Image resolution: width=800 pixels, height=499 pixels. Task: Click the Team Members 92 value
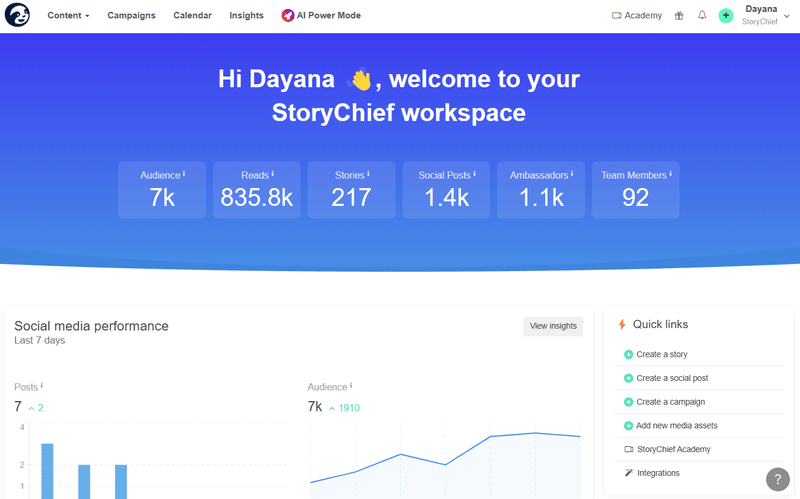[635, 197]
